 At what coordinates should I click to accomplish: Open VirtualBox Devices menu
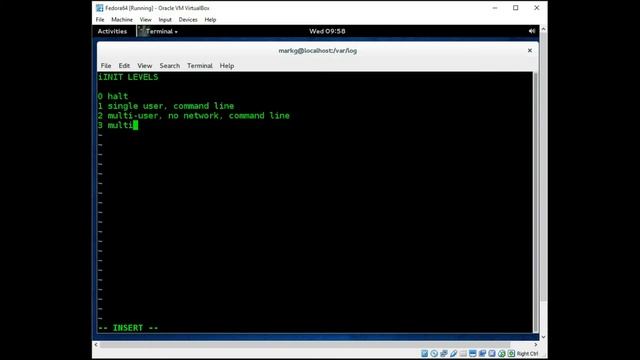coord(188,20)
